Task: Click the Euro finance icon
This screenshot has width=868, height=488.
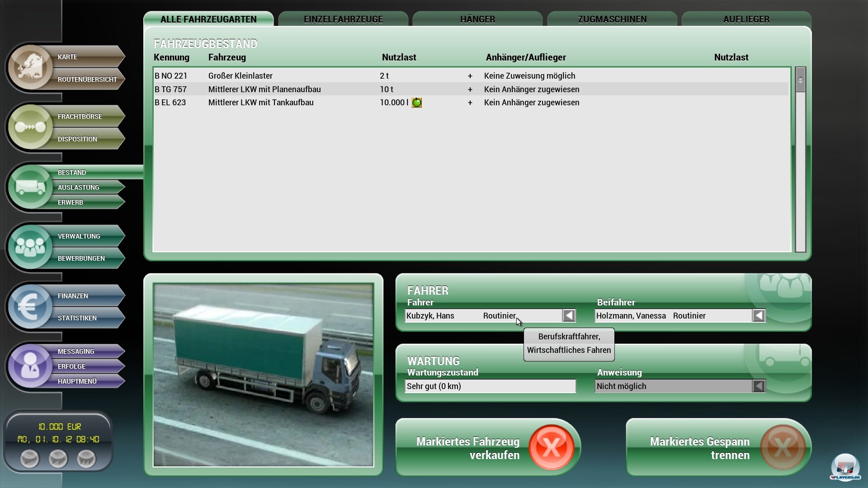Action: click(30, 307)
